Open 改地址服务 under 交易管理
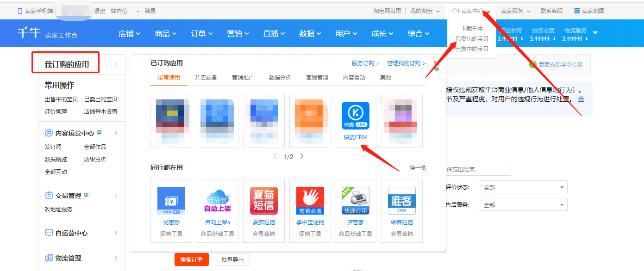 coord(58,209)
